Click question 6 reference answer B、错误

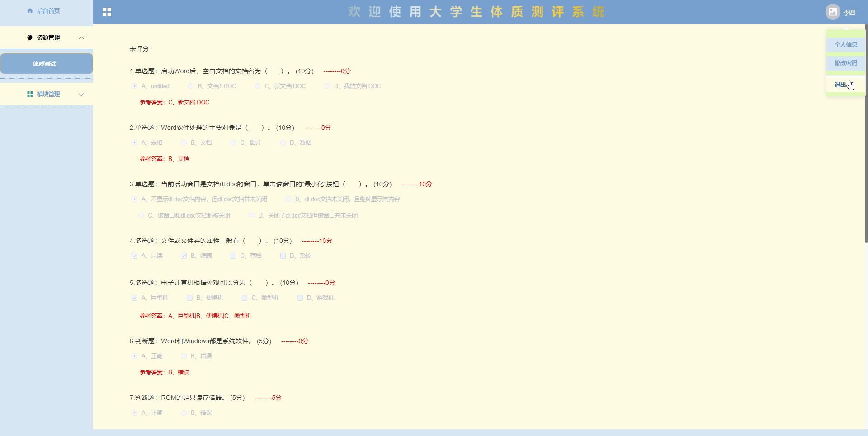pyautogui.click(x=165, y=372)
